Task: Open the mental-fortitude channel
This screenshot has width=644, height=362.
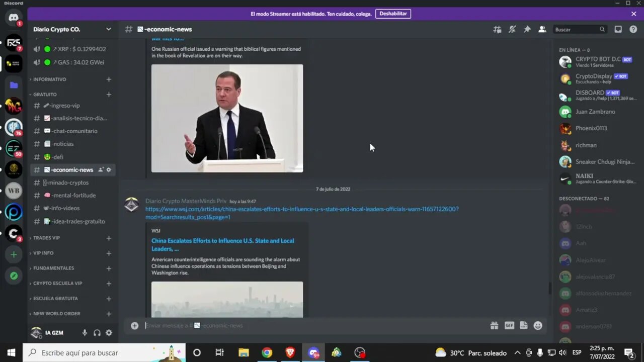Action: tap(72, 195)
